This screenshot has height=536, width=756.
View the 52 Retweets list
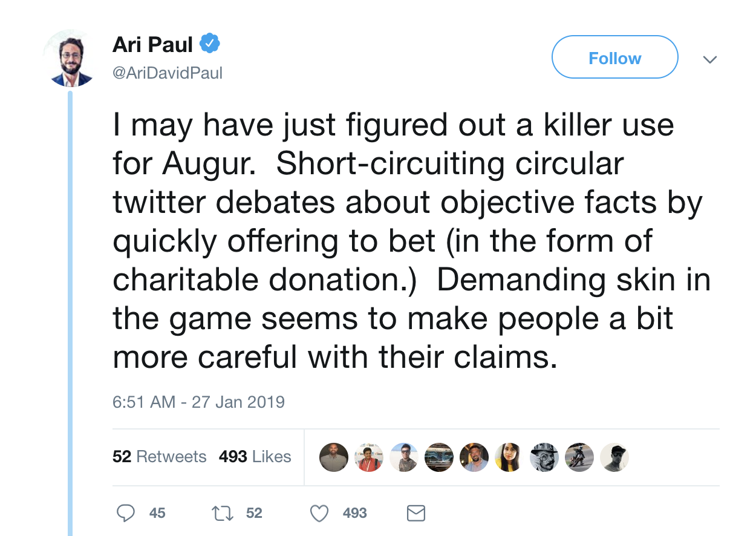(x=160, y=457)
